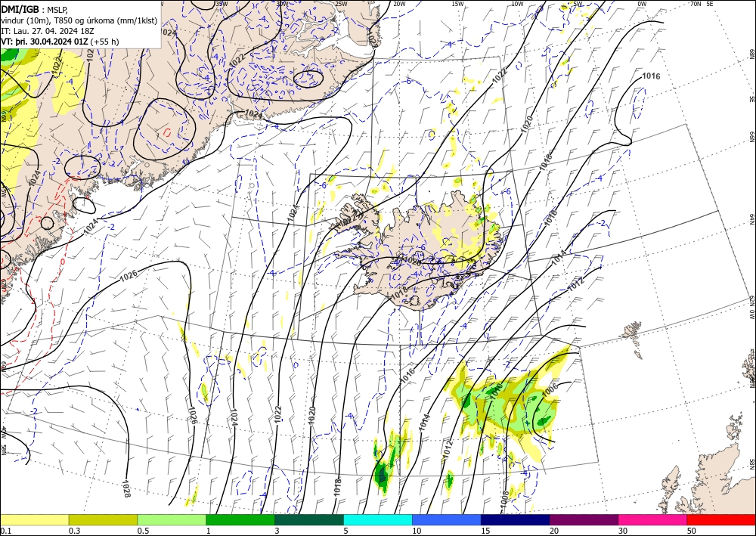The width and height of the screenshot is (756, 536).
Task: Click the 'VT: þri. 30.04.2024 01Z (+55 h)' line
Action: coord(60,42)
